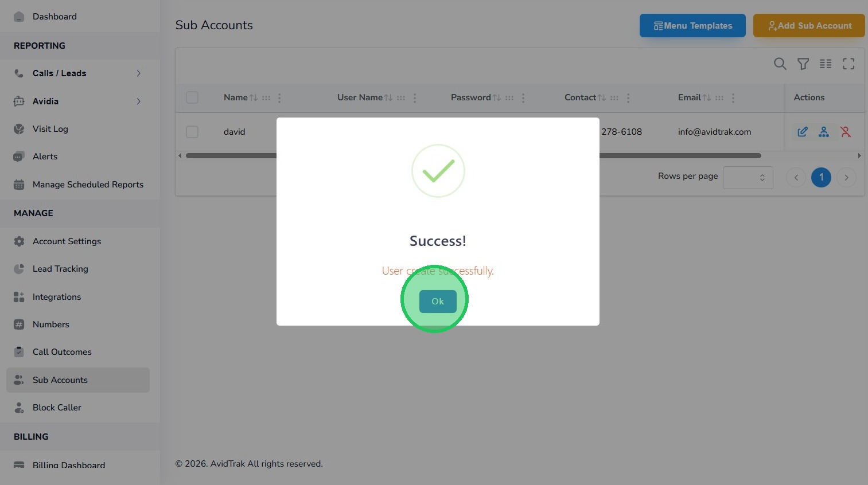868x485 pixels.
Task: Sort the table by Name
Action: coord(254,98)
